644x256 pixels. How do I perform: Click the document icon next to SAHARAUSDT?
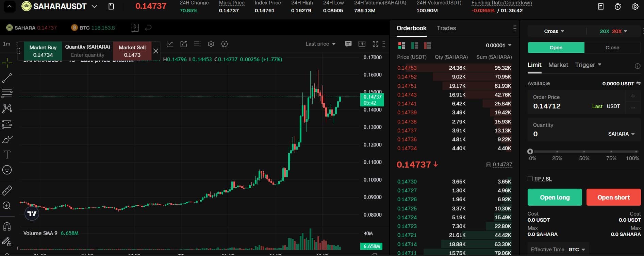(x=111, y=6)
